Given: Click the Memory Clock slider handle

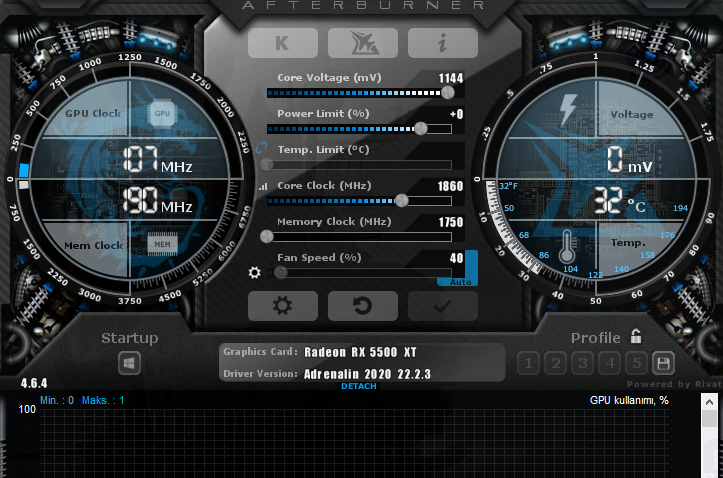Looking at the screenshot, I should [x=267, y=236].
